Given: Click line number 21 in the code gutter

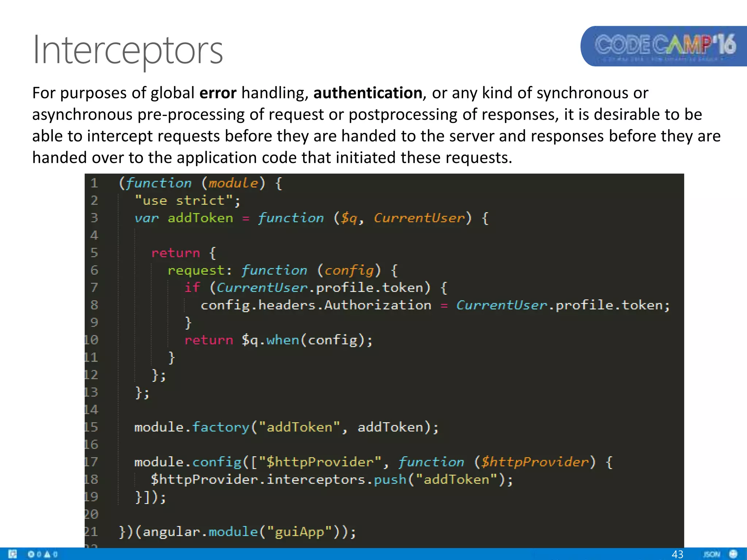Looking at the screenshot, I should (91, 532).
